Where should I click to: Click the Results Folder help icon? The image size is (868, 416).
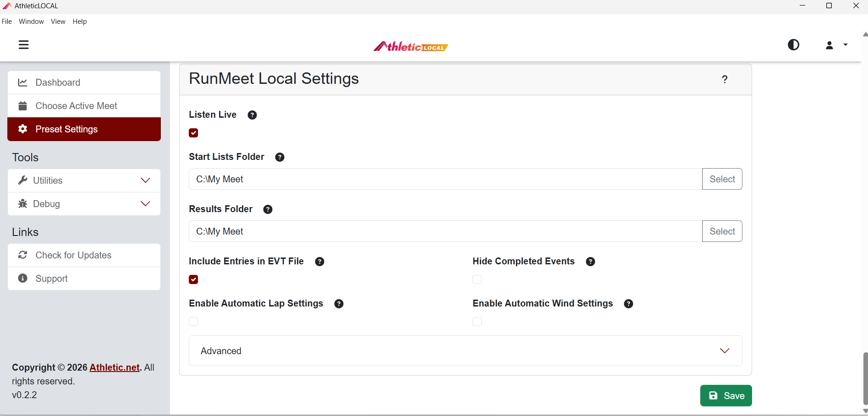pyautogui.click(x=268, y=209)
